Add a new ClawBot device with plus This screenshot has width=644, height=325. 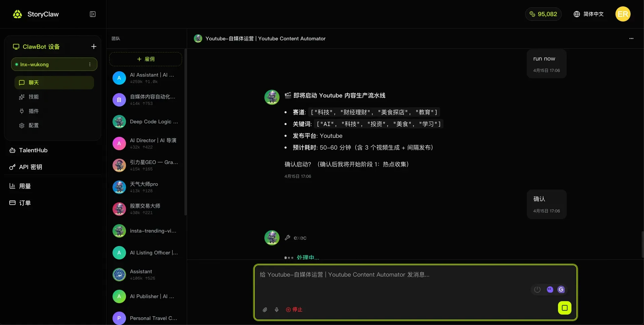point(94,46)
